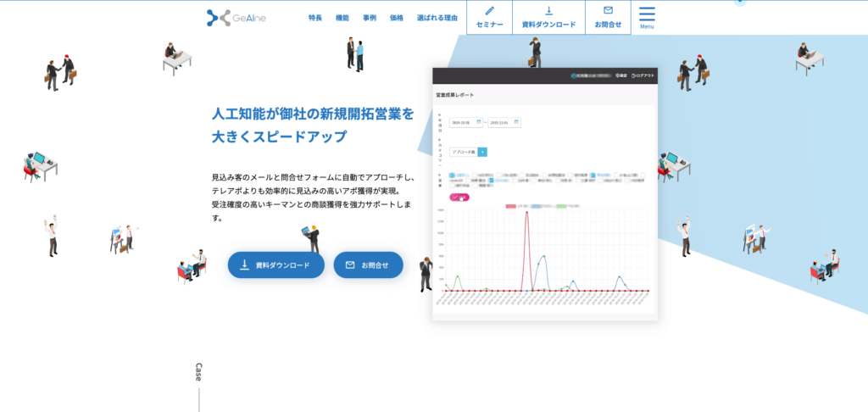Click the 2019-10-08 start date field
The width and height of the screenshot is (868, 412).
(x=466, y=122)
